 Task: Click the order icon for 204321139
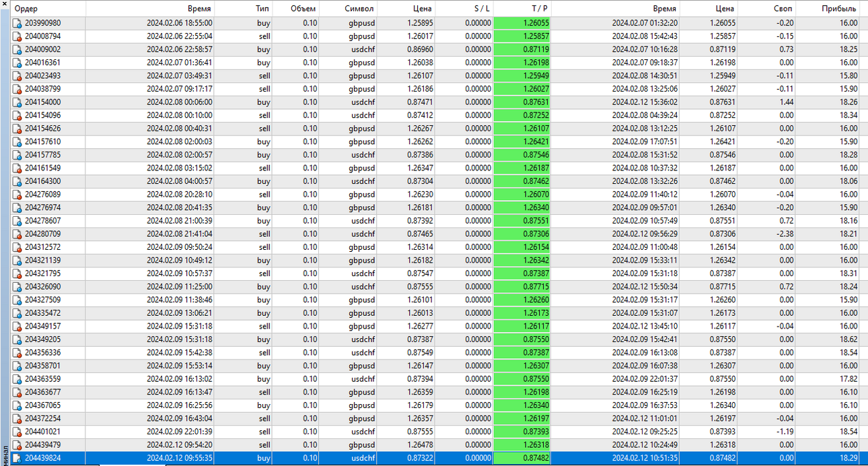tap(17, 260)
